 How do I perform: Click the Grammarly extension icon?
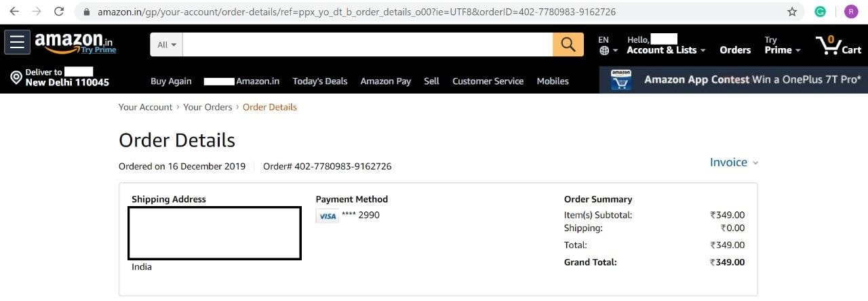coord(820,12)
